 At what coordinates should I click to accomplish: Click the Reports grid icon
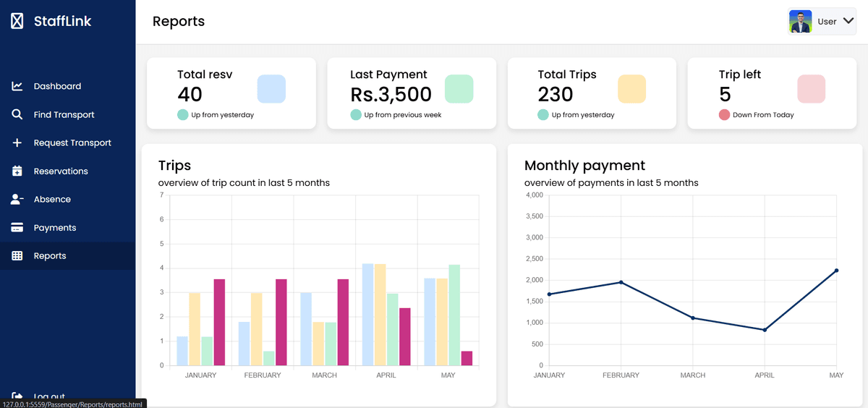pyautogui.click(x=17, y=256)
